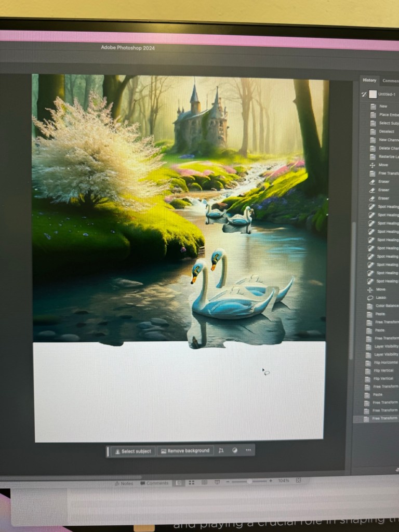Viewport: 399px width, 532px height.
Task: Jump to the Flip Horizontal history state
Action: (x=385, y=362)
